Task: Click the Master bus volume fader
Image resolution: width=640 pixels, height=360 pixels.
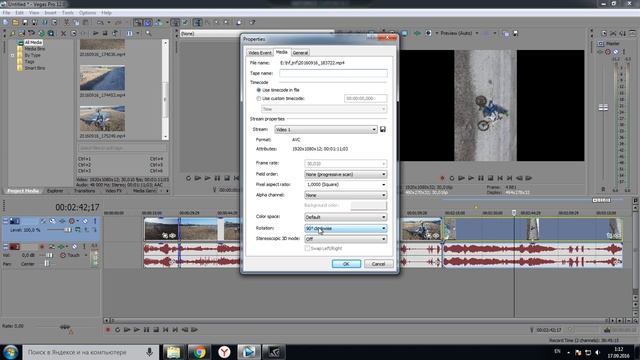Action: [603, 108]
